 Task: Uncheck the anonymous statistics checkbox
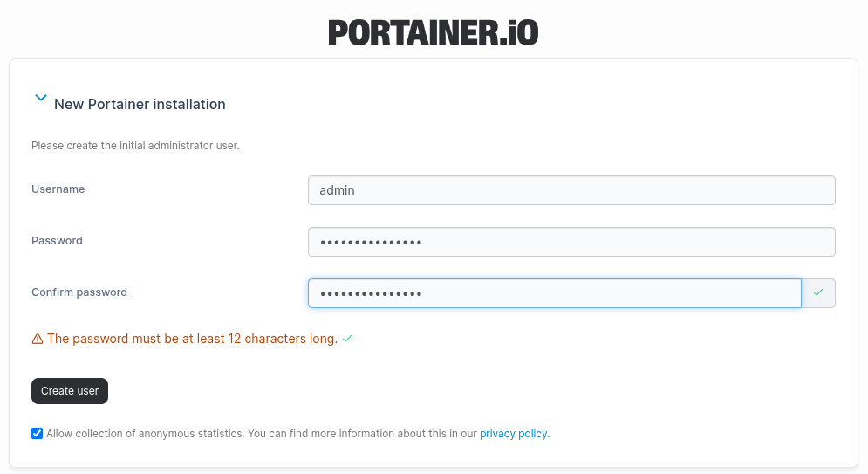pos(38,434)
